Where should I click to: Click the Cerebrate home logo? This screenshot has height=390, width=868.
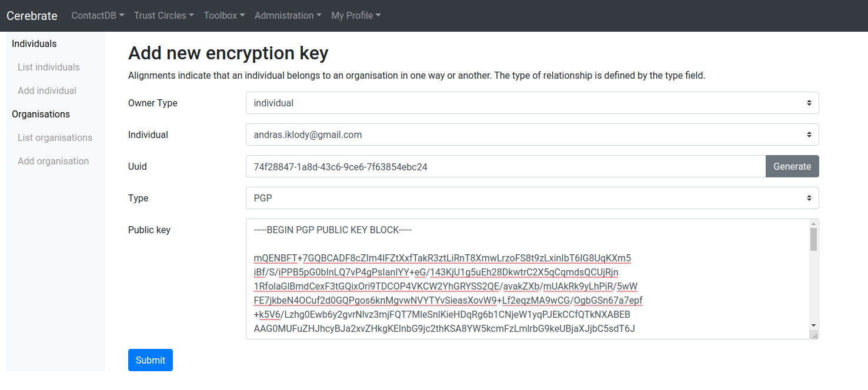pos(32,15)
